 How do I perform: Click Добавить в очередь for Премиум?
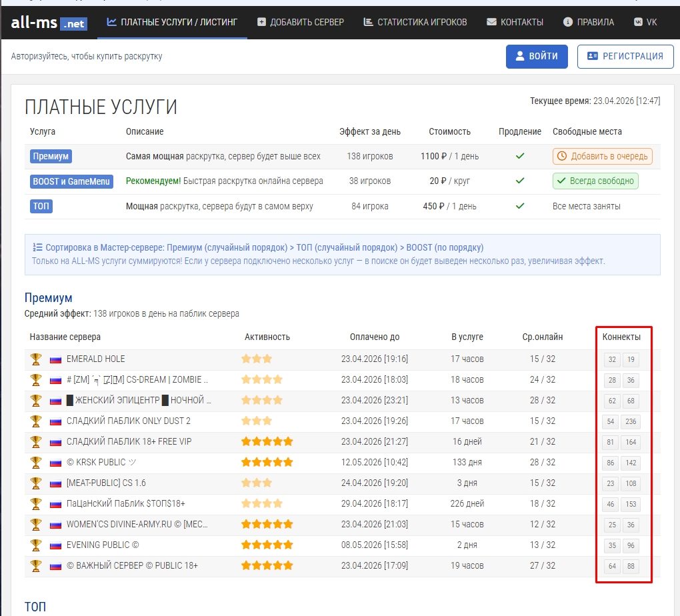(x=602, y=156)
